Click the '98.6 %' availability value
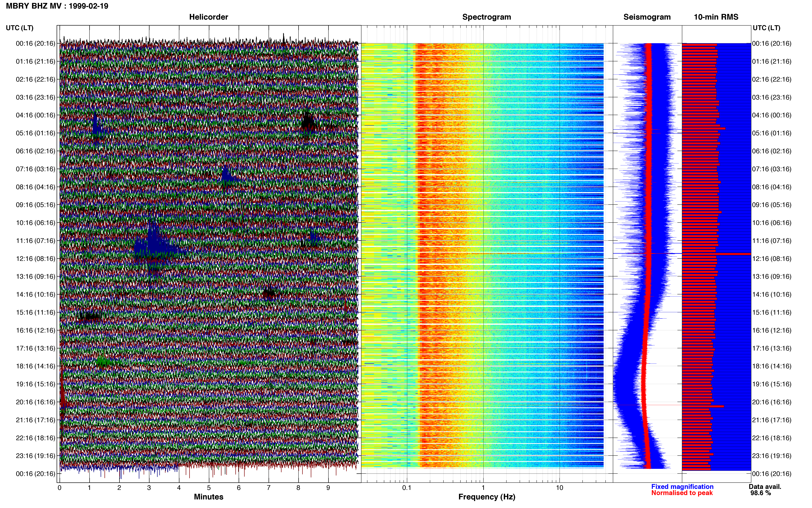This screenshot has width=812, height=508. [761, 493]
